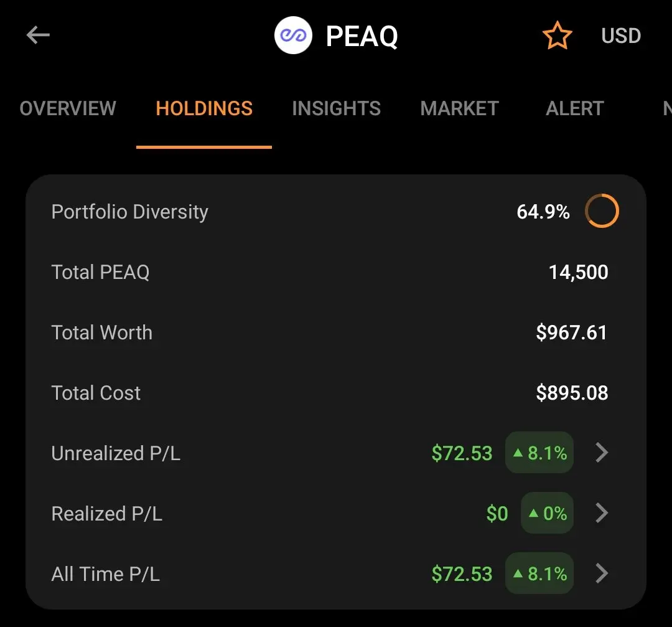672x627 pixels.
Task: Tap the All Time P/L 8.1% badge
Action: coord(539,573)
